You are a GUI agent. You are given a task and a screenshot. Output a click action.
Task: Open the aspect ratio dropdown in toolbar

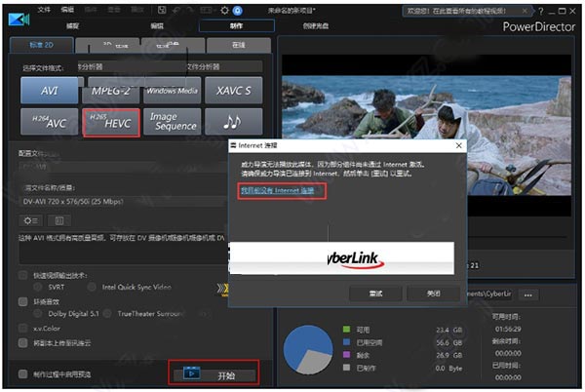pyautogui.click(x=209, y=11)
